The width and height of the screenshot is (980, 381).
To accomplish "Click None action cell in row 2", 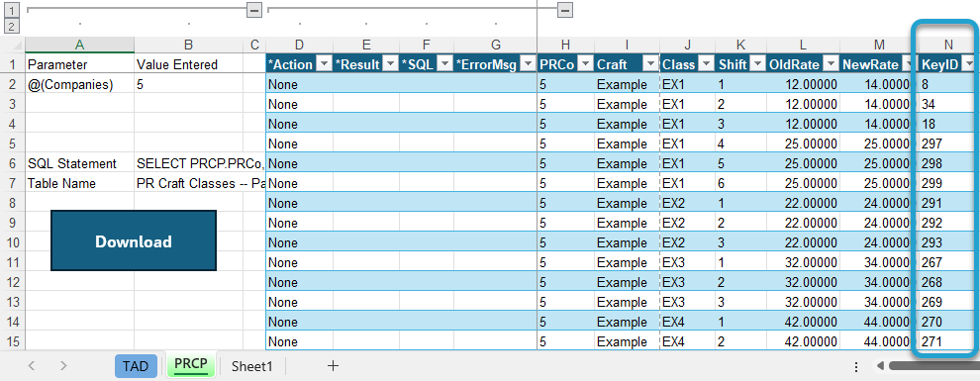I will 299,85.
